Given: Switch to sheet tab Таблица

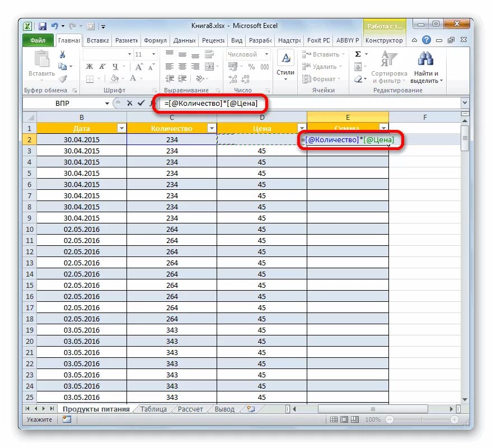Looking at the screenshot, I should 153,409.
